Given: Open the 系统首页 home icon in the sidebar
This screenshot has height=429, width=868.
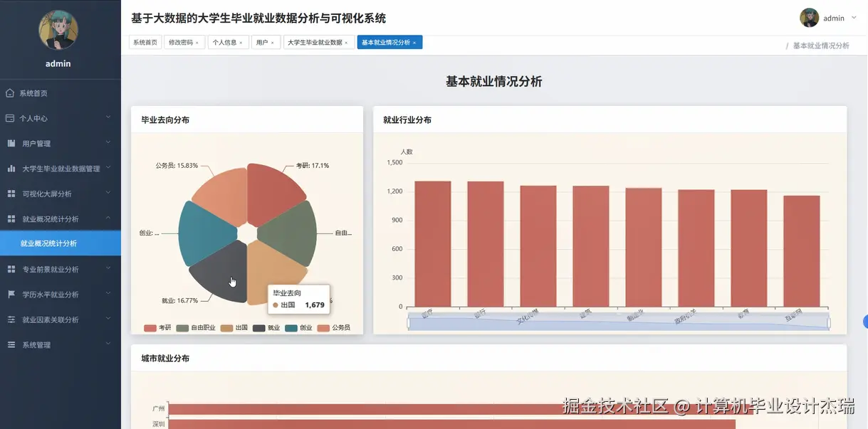Looking at the screenshot, I should click(10, 93).
